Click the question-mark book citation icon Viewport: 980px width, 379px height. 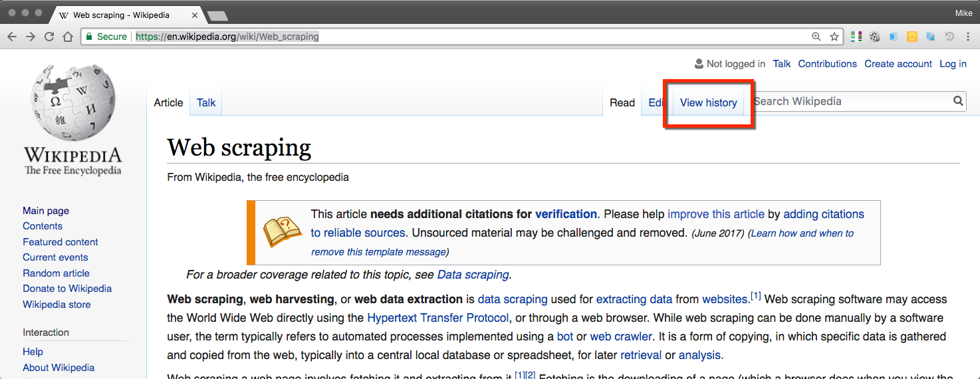[283, 233]
